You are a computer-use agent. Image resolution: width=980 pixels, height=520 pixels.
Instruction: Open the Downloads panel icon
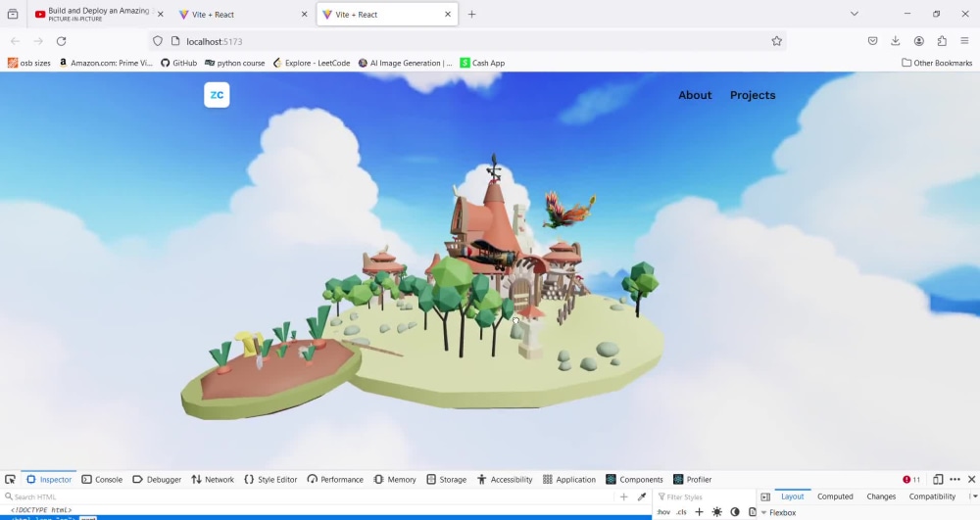point(896,41)
